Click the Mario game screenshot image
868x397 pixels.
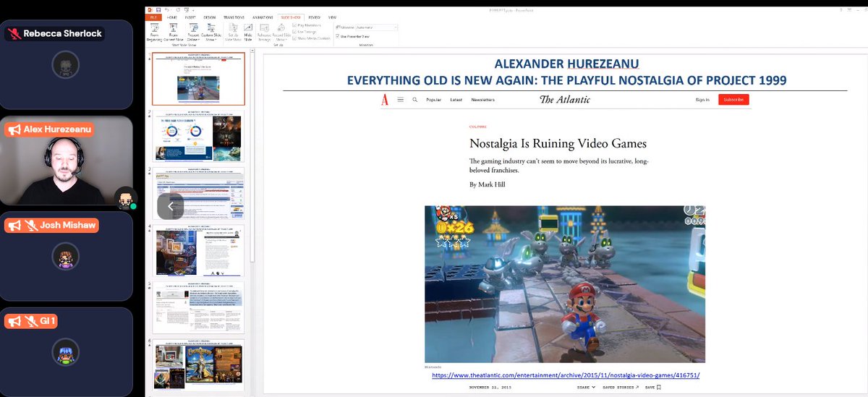pyautogui.click(x=565, y=284)
